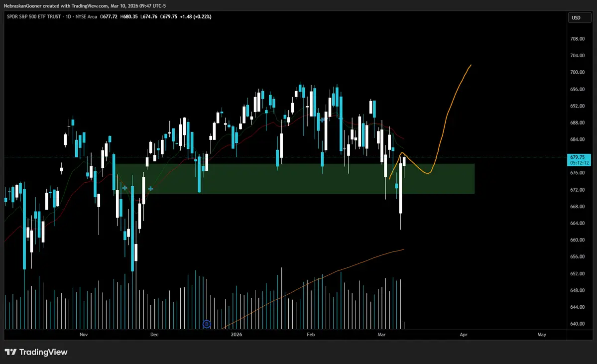Click the Dec label on time axis
The width and height of the screenshot is (597, 364).
(154, 335)
